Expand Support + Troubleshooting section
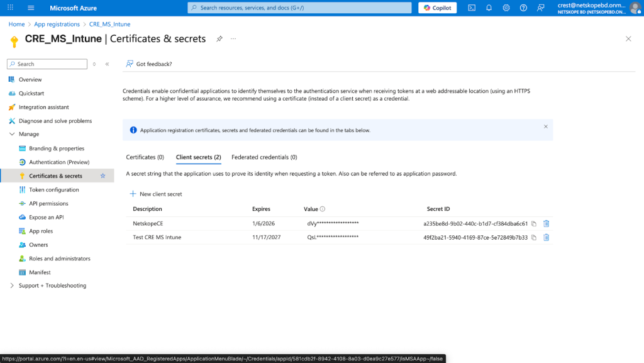This screenshot has height=363, width=644. pyautogui.click(x=12, y=286)
